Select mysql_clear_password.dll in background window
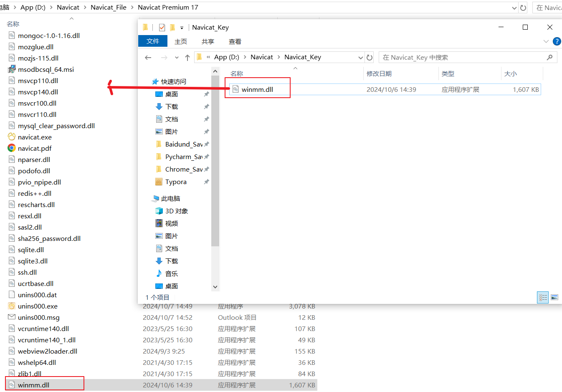The height and width of the screenshot is (392, 562). tap(56, 126)
